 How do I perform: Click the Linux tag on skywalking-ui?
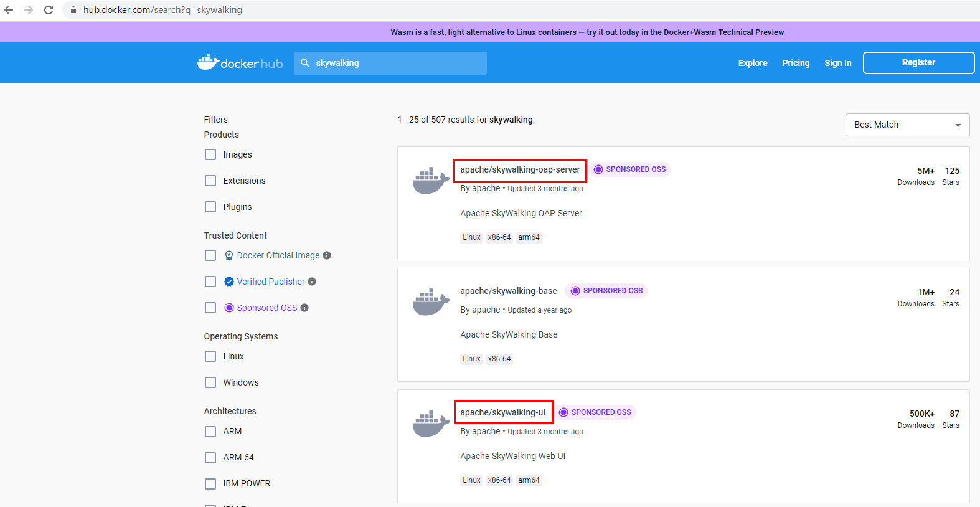(x=471, y=480)
